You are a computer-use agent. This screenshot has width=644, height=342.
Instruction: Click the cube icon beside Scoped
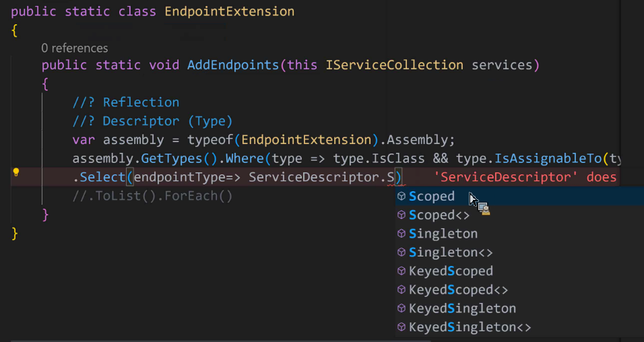(x=401, y=197)
